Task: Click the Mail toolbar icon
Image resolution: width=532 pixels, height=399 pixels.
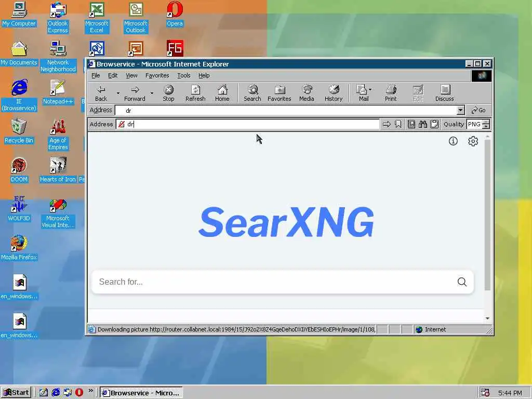Action: click(x=362, y=93)
